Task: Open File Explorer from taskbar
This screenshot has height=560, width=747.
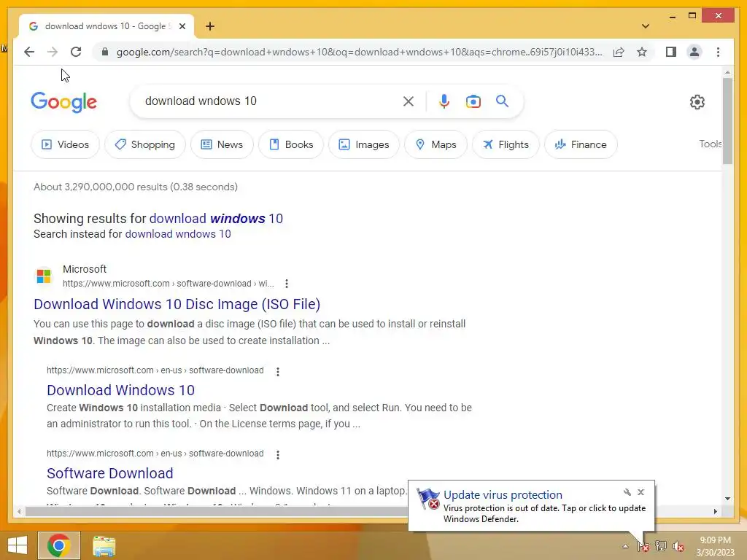Action: (104, 546)
